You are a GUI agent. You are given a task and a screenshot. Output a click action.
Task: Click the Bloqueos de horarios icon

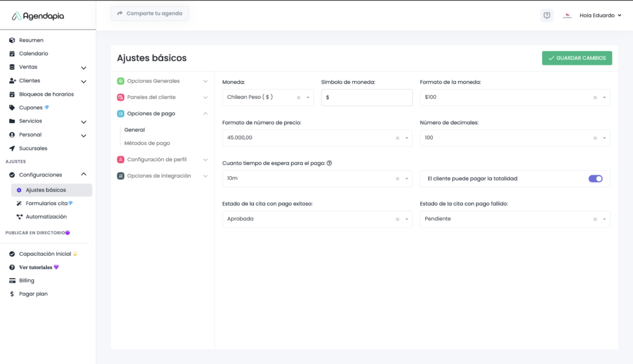pos(12,95)
